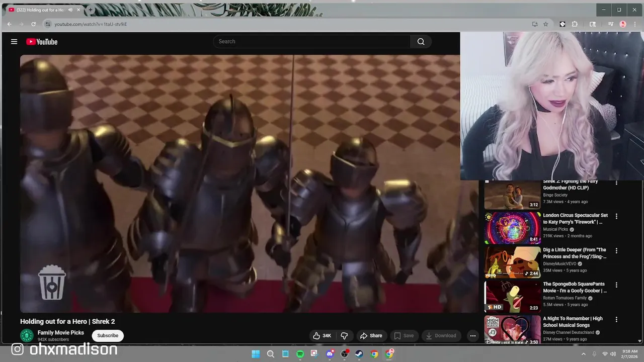Open the Fairy Godmother clip thumbnail
The width and height of the screenshot is (644, 362).
pyautogui.click(x=512, y=194)
